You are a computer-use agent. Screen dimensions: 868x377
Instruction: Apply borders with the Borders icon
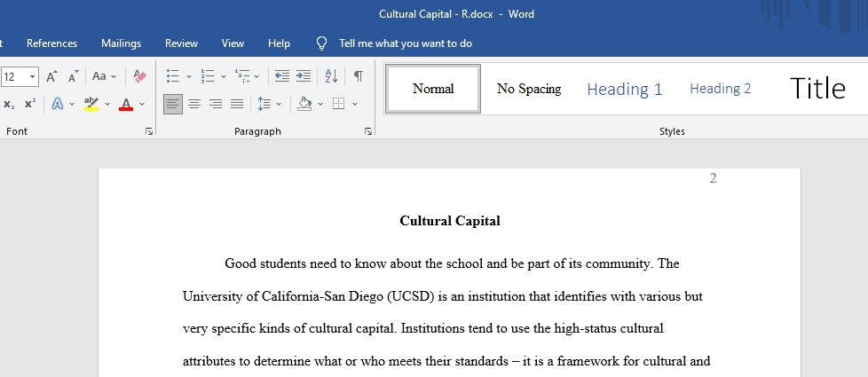pos(339,104)
